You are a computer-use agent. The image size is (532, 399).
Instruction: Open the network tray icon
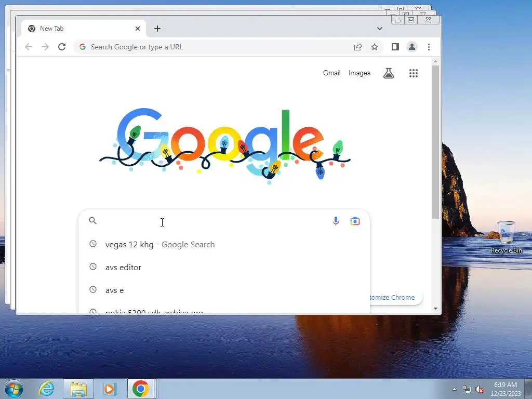[x=467, y=389]
